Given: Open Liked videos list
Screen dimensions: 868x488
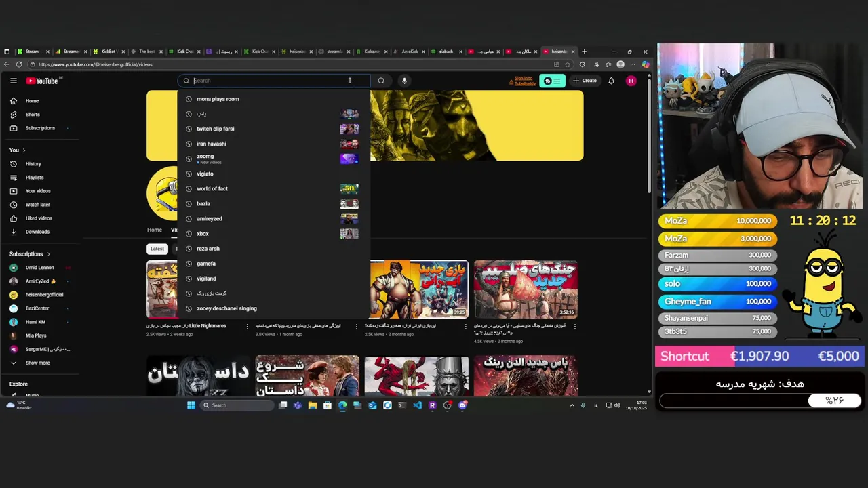Looking at the screenshot, I should click(x=39, y=218).
